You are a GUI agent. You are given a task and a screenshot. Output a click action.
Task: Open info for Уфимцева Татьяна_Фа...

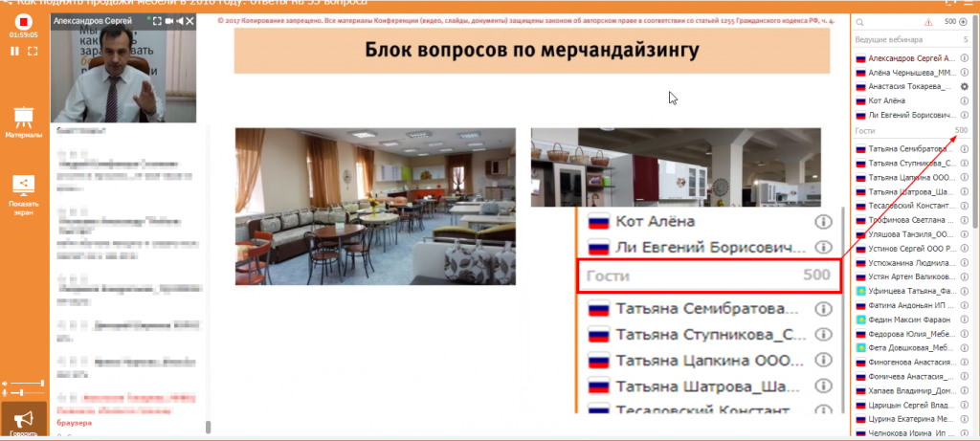[x=964, y=291]
